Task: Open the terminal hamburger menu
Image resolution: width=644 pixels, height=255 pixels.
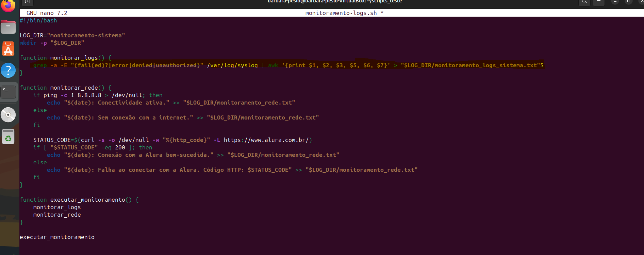Action: 599,2
